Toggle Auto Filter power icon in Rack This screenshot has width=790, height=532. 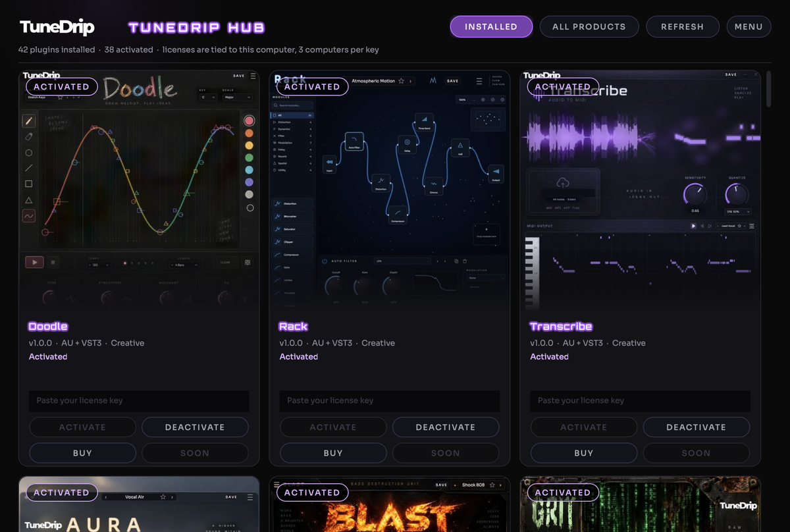325,261
